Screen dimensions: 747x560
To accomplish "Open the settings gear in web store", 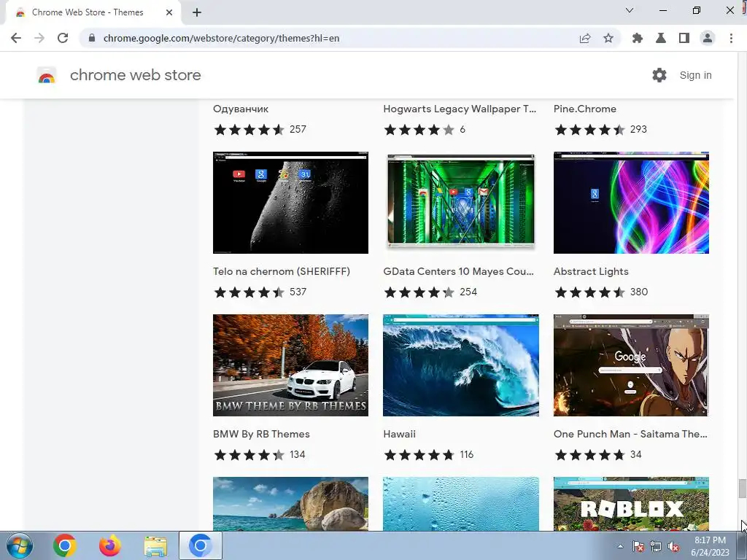I will pos(659,75).
